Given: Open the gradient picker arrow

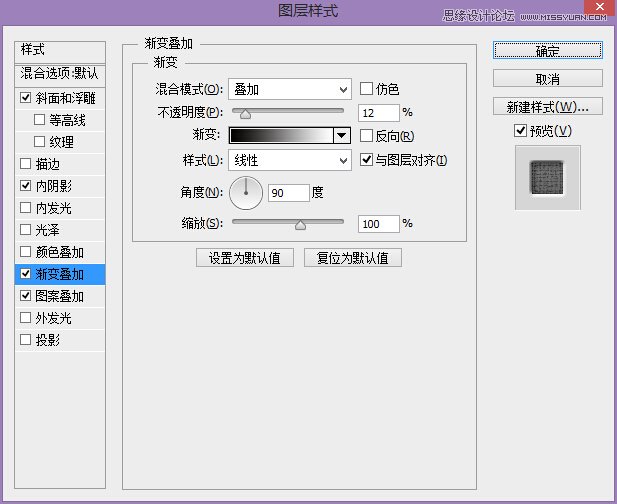Looking at the screenshot, I should 342,136.
